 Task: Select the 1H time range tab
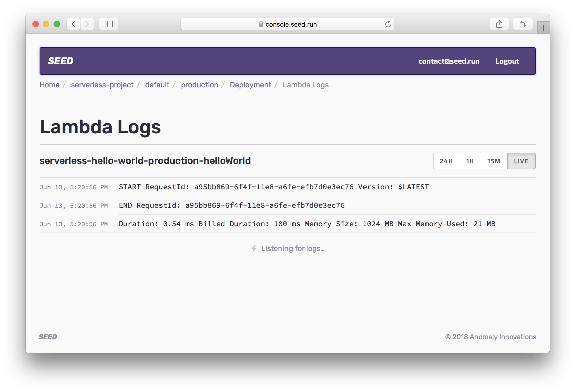tap(470, 161)
